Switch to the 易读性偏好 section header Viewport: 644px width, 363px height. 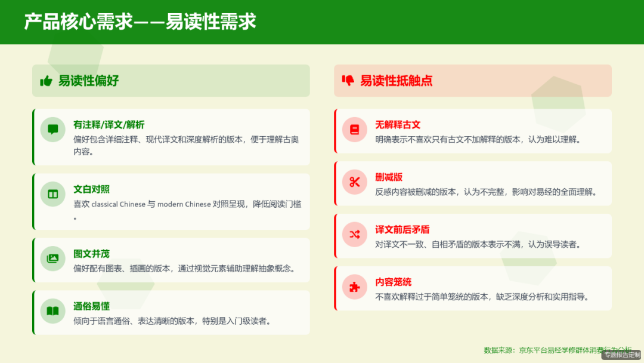[89, 81]
